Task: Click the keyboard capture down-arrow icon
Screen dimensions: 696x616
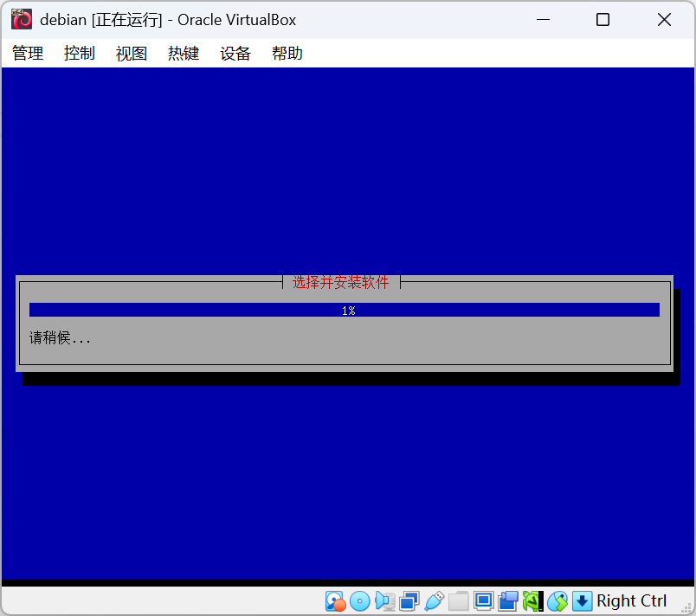Action: click(583, 601)
